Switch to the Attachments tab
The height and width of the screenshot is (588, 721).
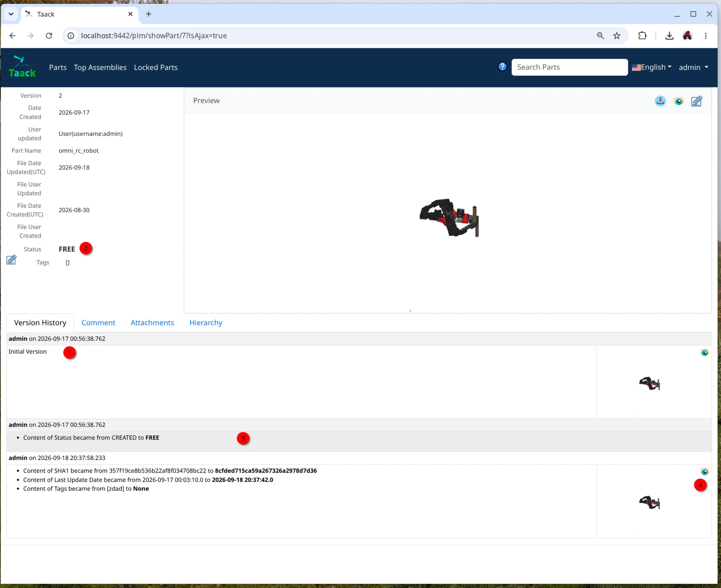pyautogui.click(x=152, y=322)
